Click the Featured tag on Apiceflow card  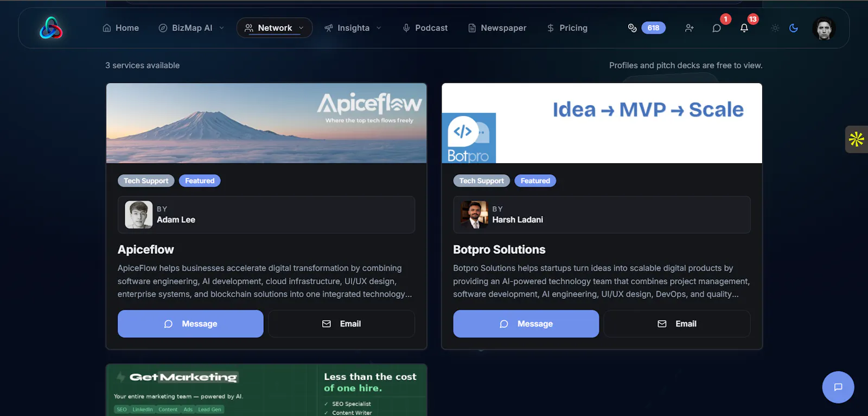pos(200,181)
